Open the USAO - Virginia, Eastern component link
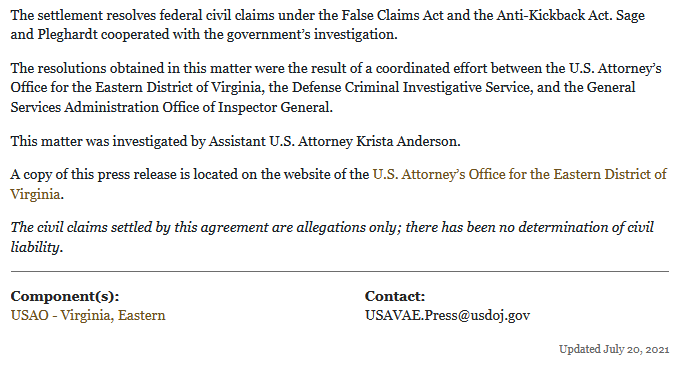The image size is (680, 375). [x=88, y=315]
